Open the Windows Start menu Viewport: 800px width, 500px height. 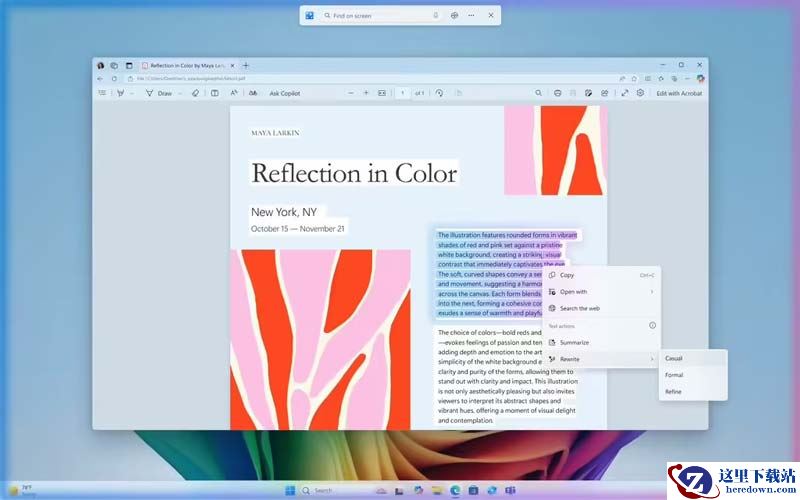tap(290, 490)
